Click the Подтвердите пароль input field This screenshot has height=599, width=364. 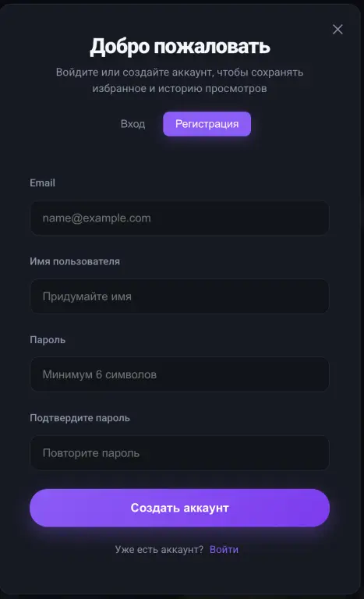(179, 452)
